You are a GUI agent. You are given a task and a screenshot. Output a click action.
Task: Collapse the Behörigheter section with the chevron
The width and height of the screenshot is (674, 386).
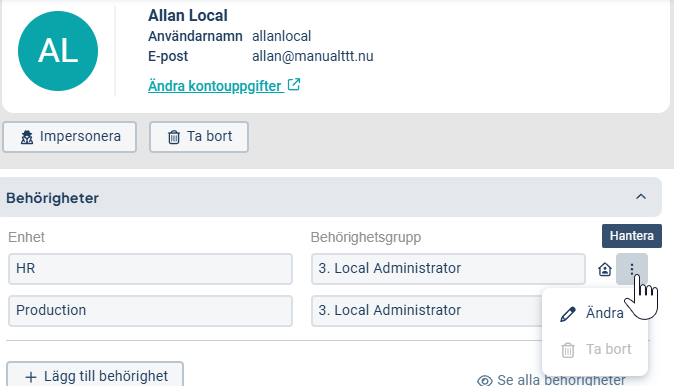click(x=640, y=197)
